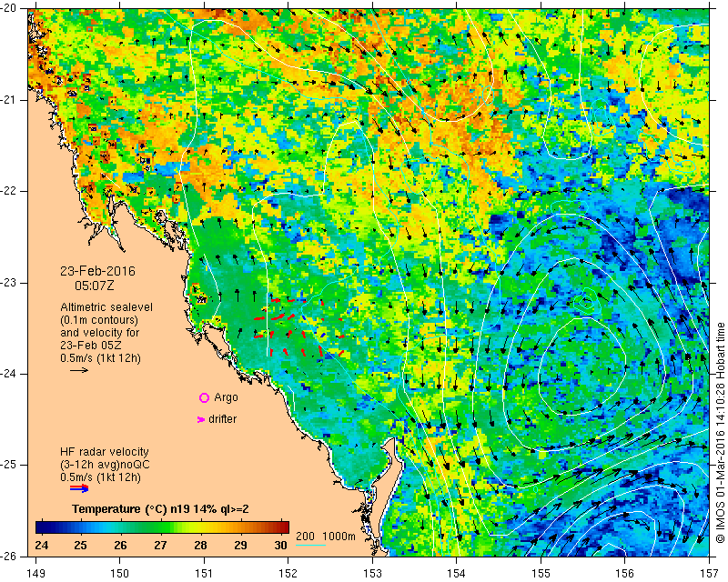Click the 'Temperature (°C) n19 14% ql>=2' title
The height and width of the screenshot is (582, 728).
[x=160, y=509]
